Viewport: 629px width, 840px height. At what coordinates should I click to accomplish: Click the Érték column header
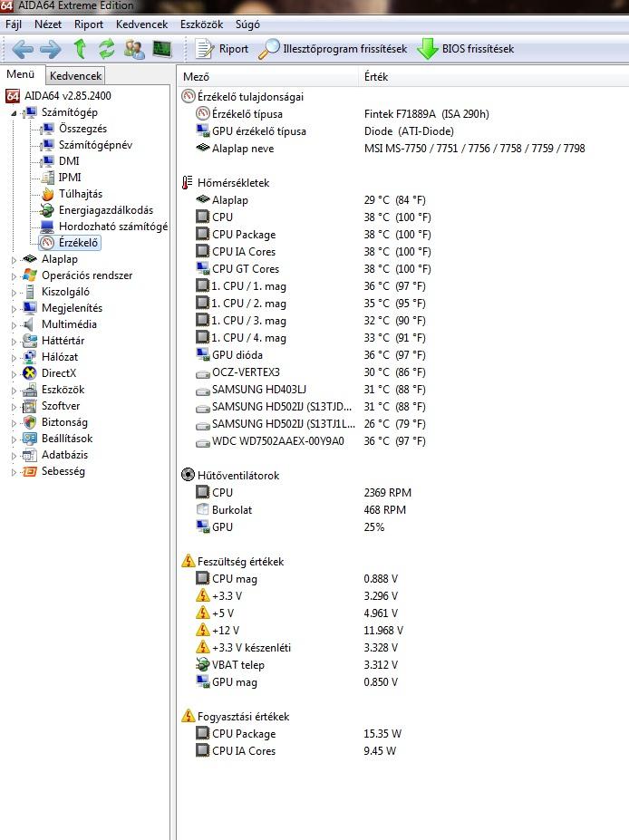(375, 77)
